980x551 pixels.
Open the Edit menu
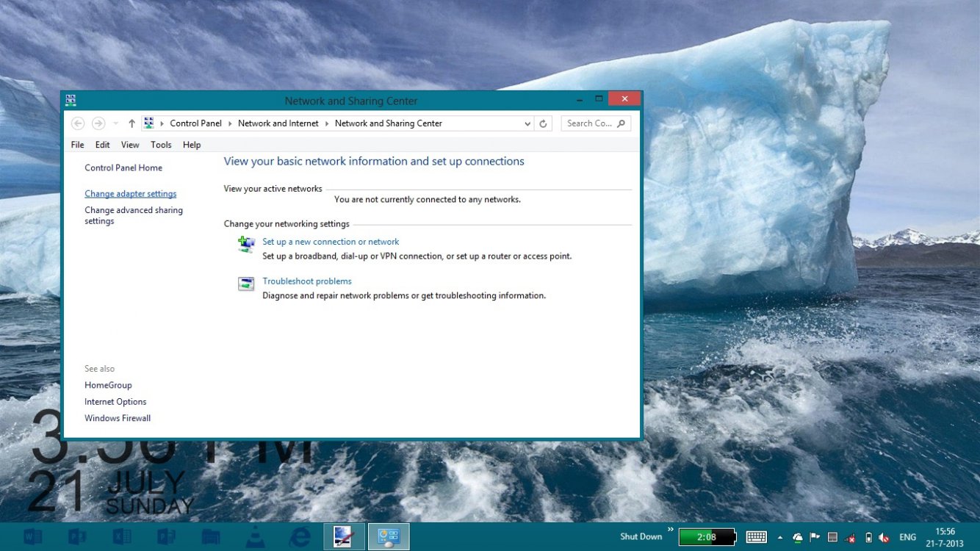(x=102, y=145)
